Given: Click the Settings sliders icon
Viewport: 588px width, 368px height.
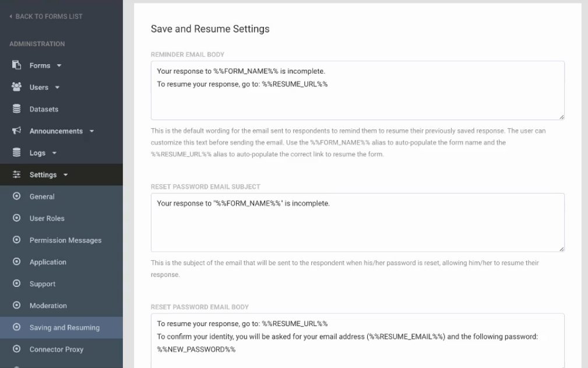Looking at the screenshot, I should point(16,174).
